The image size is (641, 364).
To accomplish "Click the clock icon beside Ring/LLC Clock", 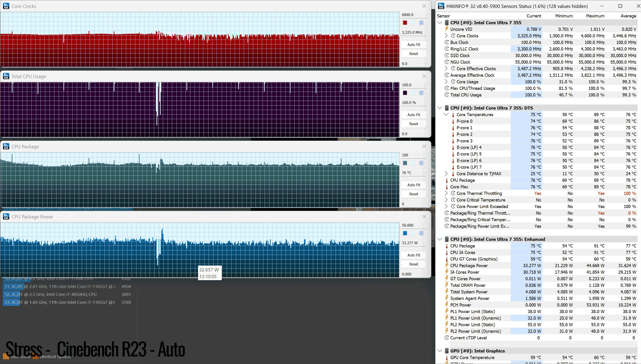I will [x=447, y=49].
